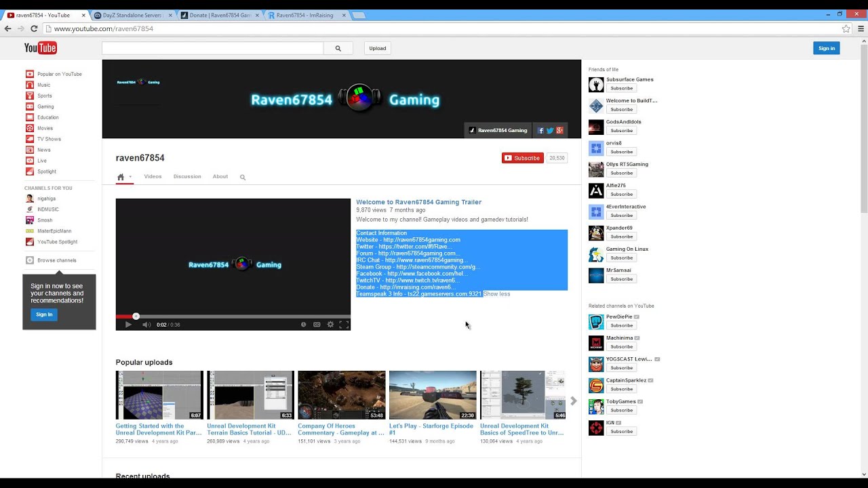Click the channel search magnifier icon
The width and height of the screenshot is (868, 488).
243,177
